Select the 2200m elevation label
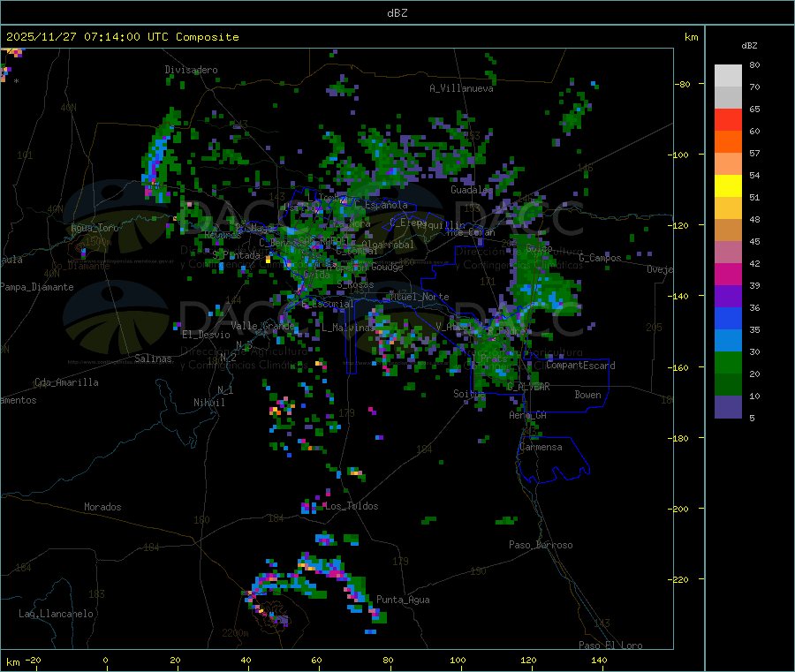Image resolution: width=795 pixels, height=672 pixels. click(235, 633)
